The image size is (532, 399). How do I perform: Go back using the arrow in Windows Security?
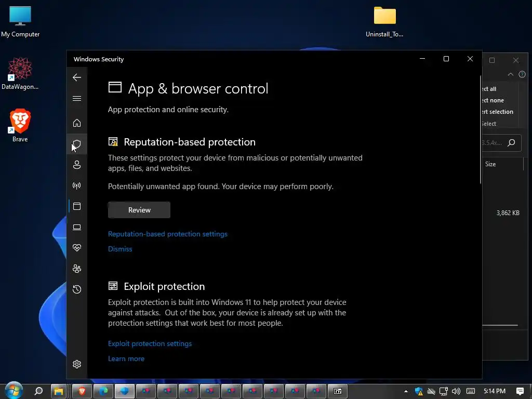[77, 77]
